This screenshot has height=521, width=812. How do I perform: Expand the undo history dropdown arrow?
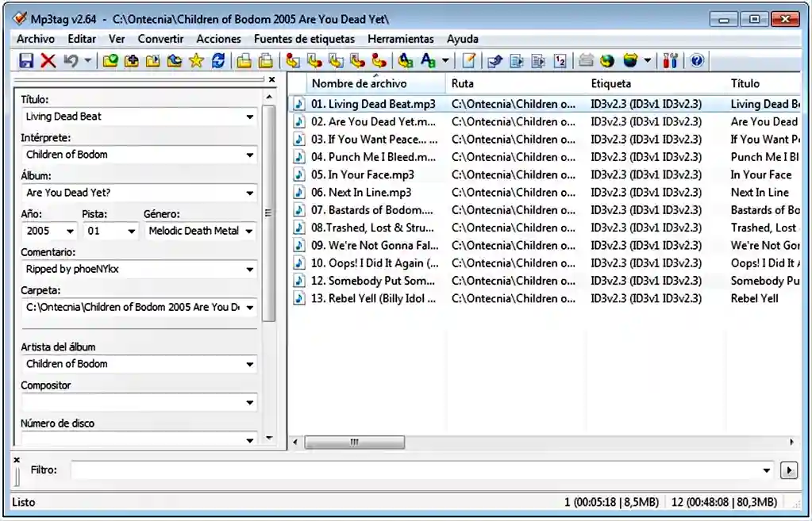pyautogui.click(x=88, y=60)
